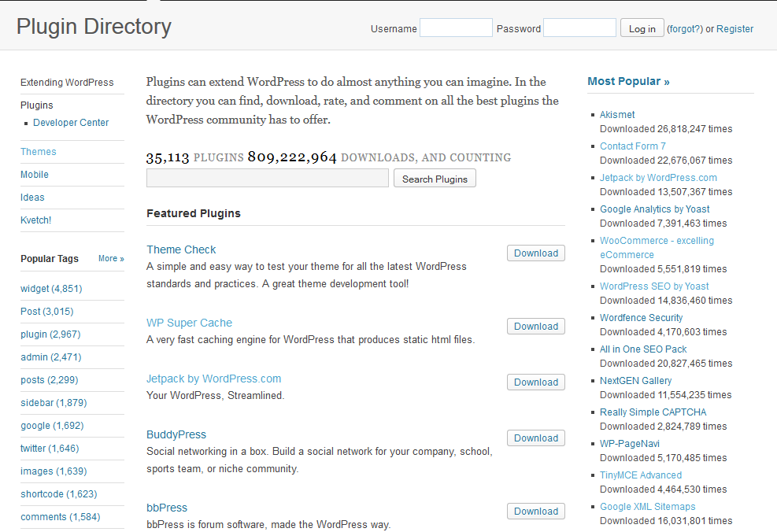Download the BuddyPress plugin
The height and width of the screenshot is (532, 777).
click(x=535, y=438)
